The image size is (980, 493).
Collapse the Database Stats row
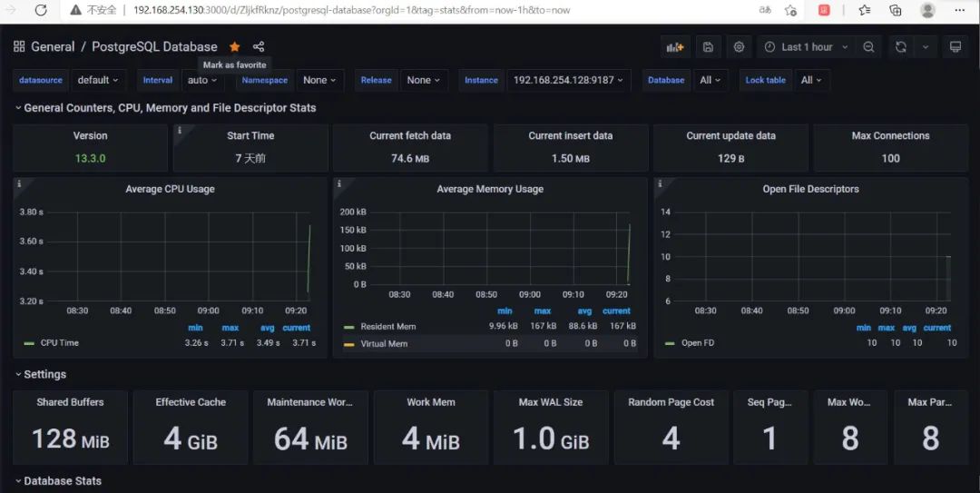click(58, 481)
